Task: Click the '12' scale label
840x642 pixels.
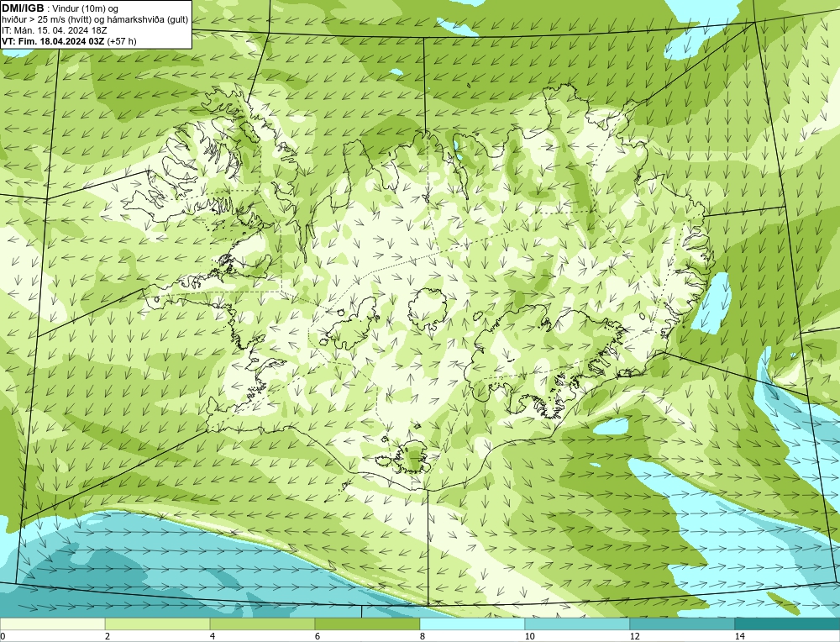Action: (635, 636)
